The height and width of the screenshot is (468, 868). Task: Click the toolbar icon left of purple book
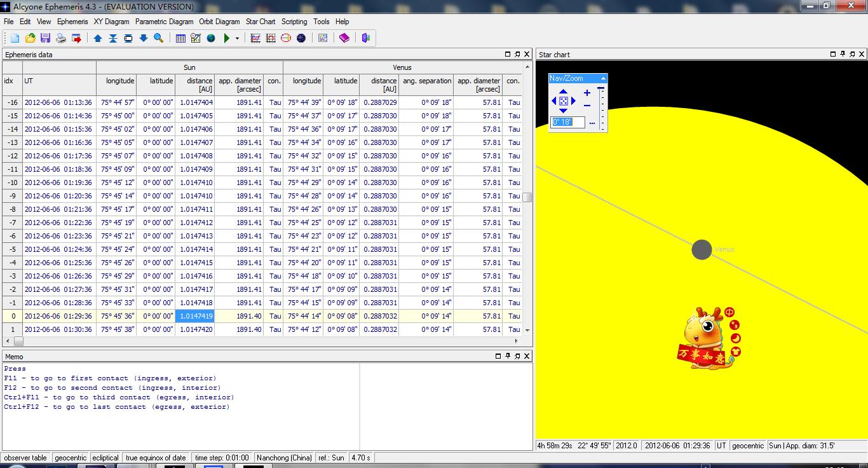(323, 38)
